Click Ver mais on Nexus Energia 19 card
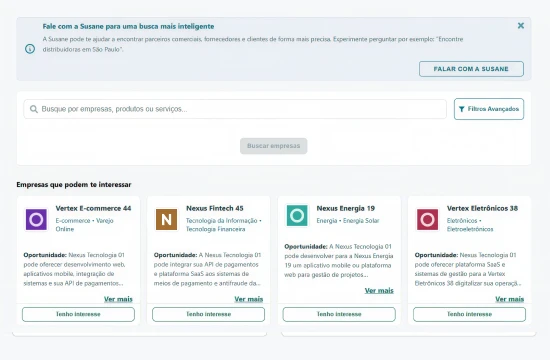The width and height of the screenshot is (550, 360). point(379,291)
